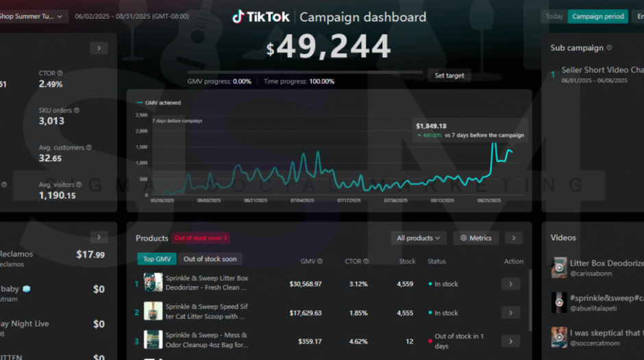This screenshot has height=360, width=644.
Task: Select the Campaign period tab
Action: pos(598,16)
